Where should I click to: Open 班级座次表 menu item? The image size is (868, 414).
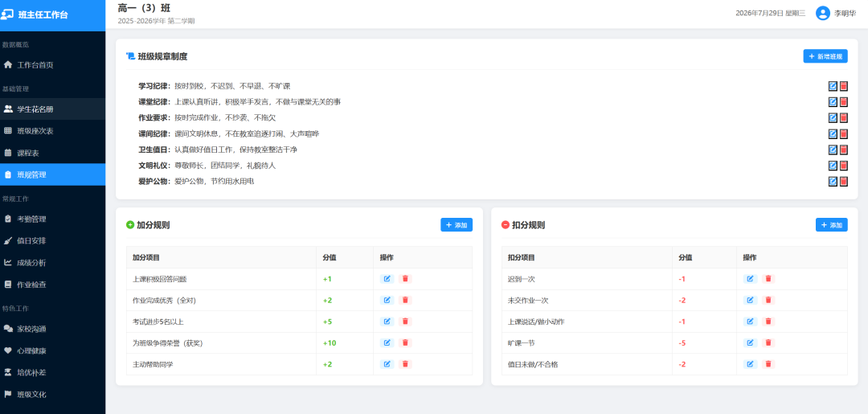tap(52, 130)
